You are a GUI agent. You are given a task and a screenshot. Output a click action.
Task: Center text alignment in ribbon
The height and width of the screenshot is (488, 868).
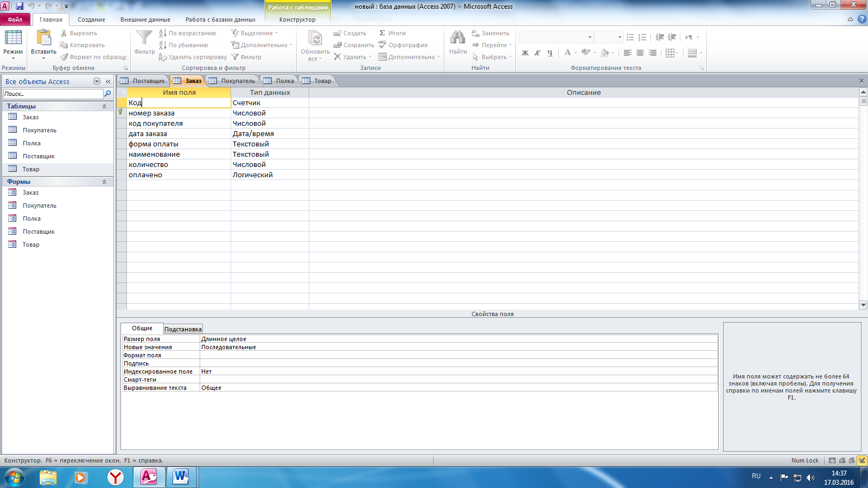pos(640,53)
